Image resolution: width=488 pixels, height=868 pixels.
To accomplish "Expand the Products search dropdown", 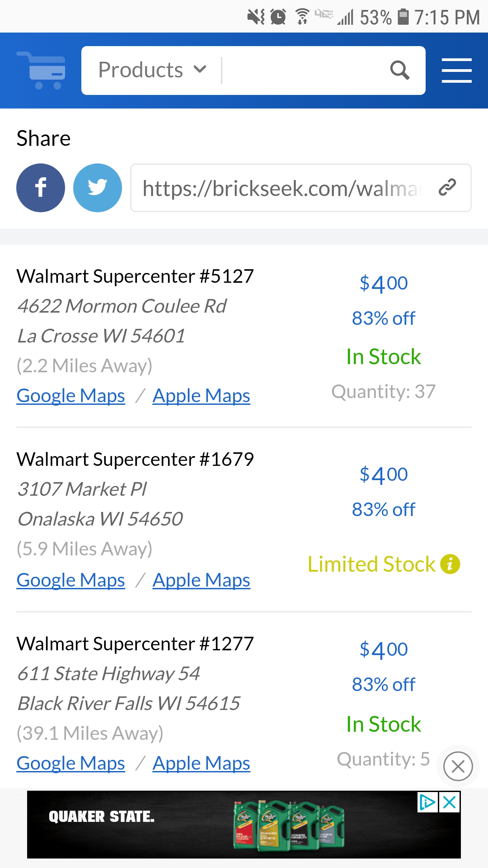I will 152,70.
